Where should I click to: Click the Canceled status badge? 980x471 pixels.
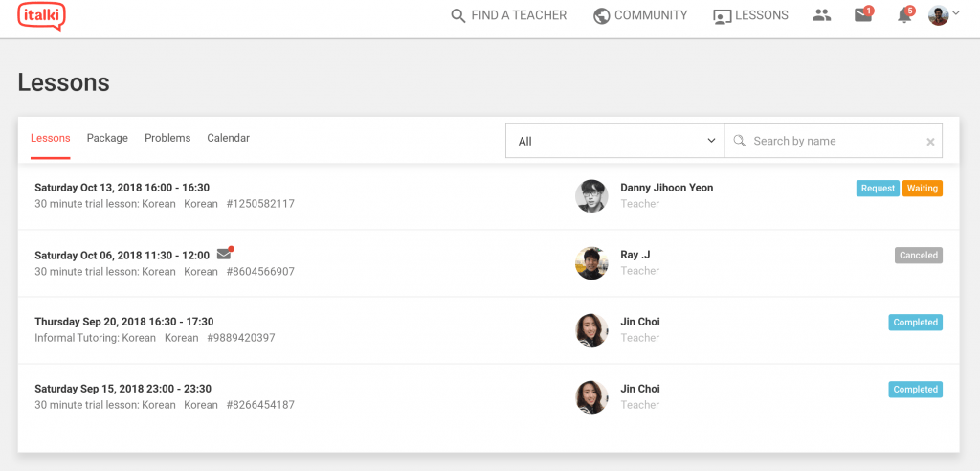click(918, 256)
